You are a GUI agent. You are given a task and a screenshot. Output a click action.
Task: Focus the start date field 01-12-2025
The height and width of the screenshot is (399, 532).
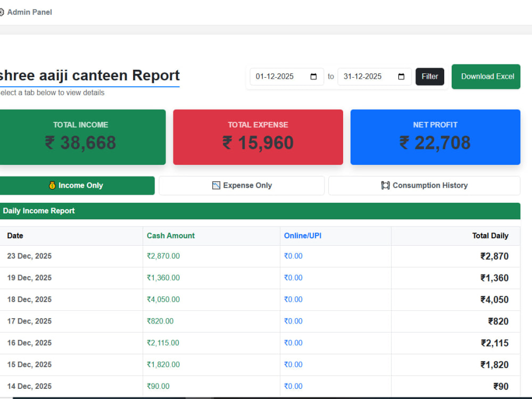[287, 77]
